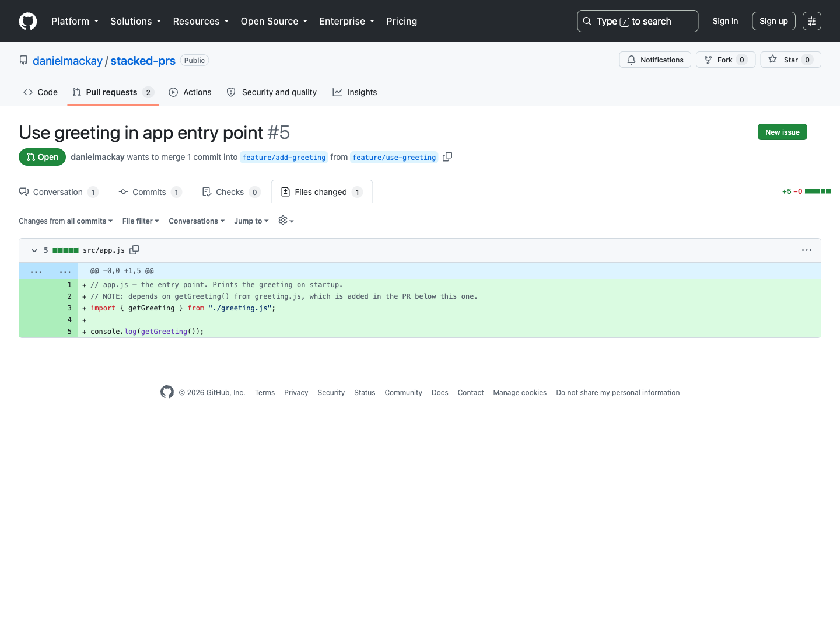Image resolution: width=840 pixels, height=642 pixels.
Task: Focus the search box in header
Action: pyautogui.click(x=638, y=21)
